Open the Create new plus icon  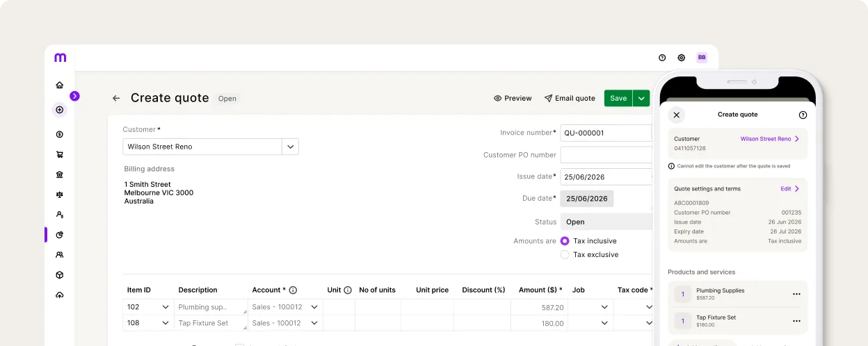pyautogui.click(x=59, y=110)
